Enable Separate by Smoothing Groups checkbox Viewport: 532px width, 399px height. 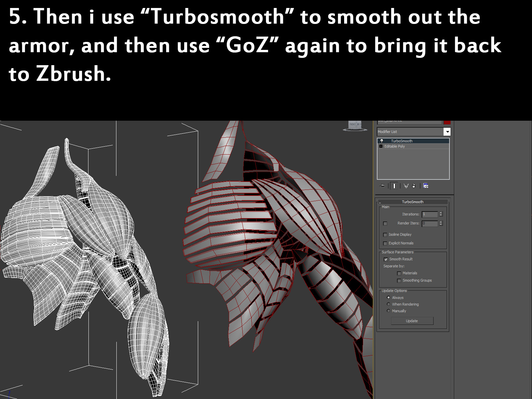(x=399, y=281)
